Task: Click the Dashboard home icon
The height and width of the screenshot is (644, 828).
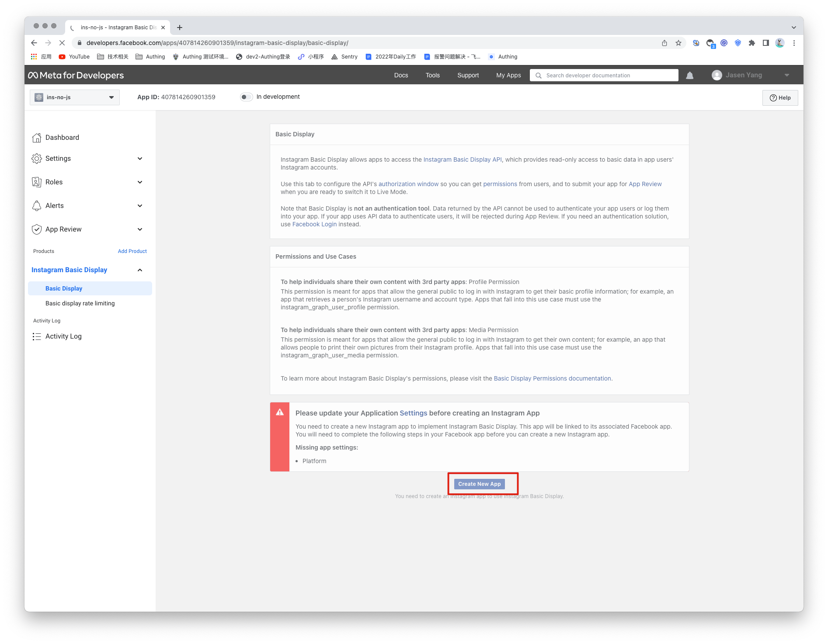Action: (x=37, y=138)
